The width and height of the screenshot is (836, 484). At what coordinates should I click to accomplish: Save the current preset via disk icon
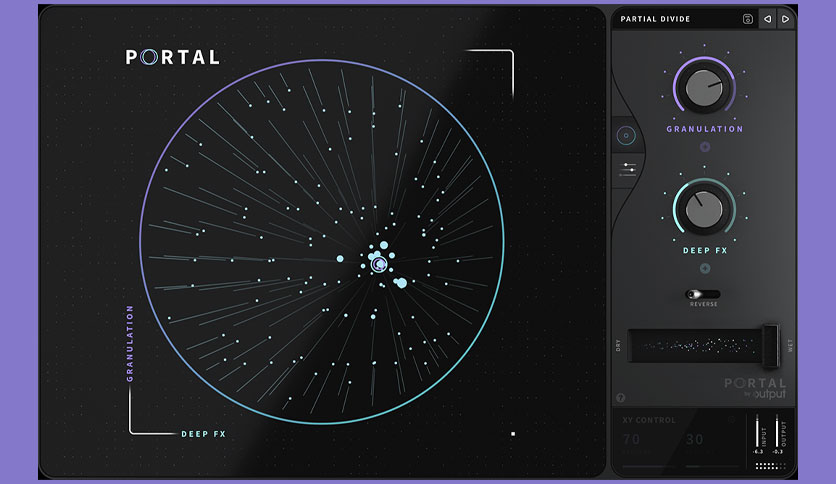point(747,19)
